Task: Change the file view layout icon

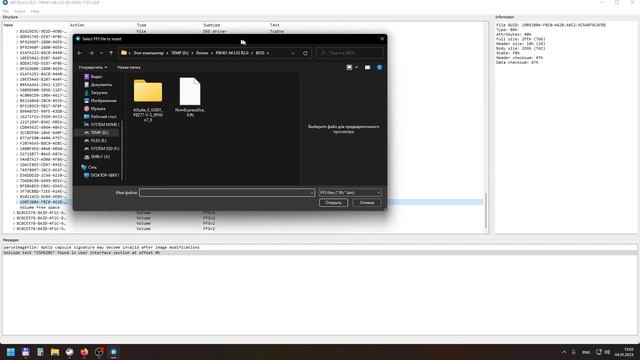Action: pyautogui.click(x=349, y=67)
